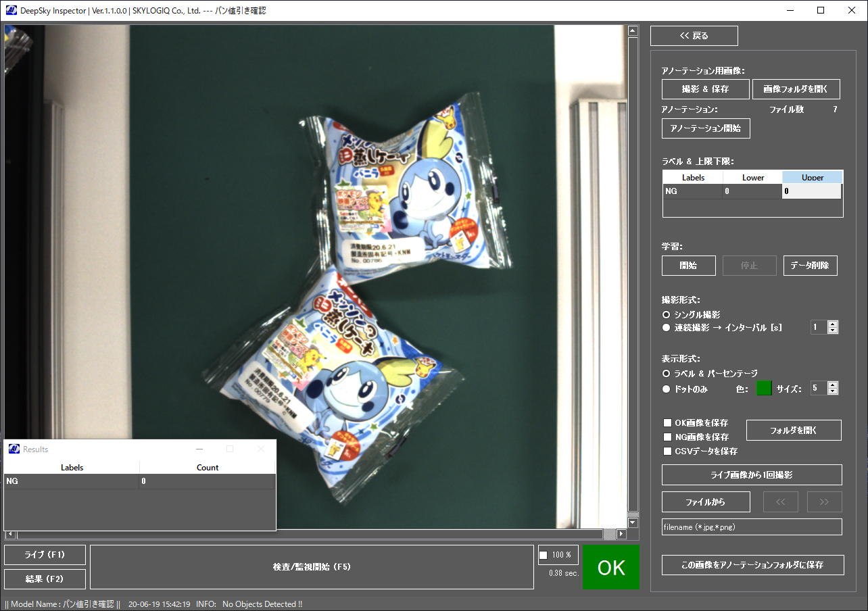This screenshot has width=868, height=611.
Task: Minimize the DeepSky Inspector window
Action: [790, 11]
